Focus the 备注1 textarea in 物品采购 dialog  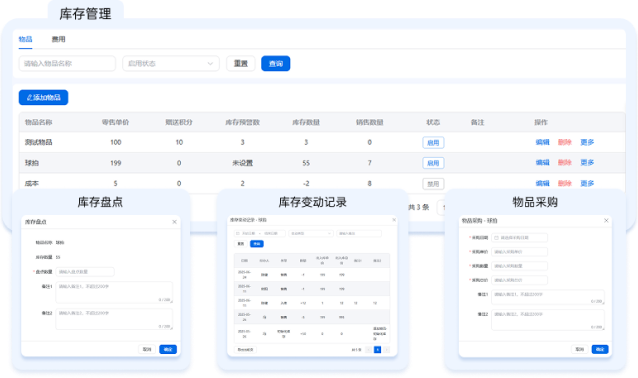click(548, 297)
